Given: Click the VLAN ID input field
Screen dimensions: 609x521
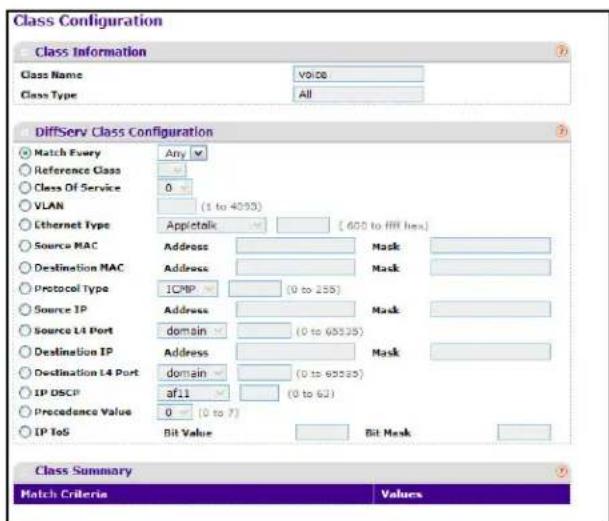Looking at the screenshot, I should (x=177, y=206).
